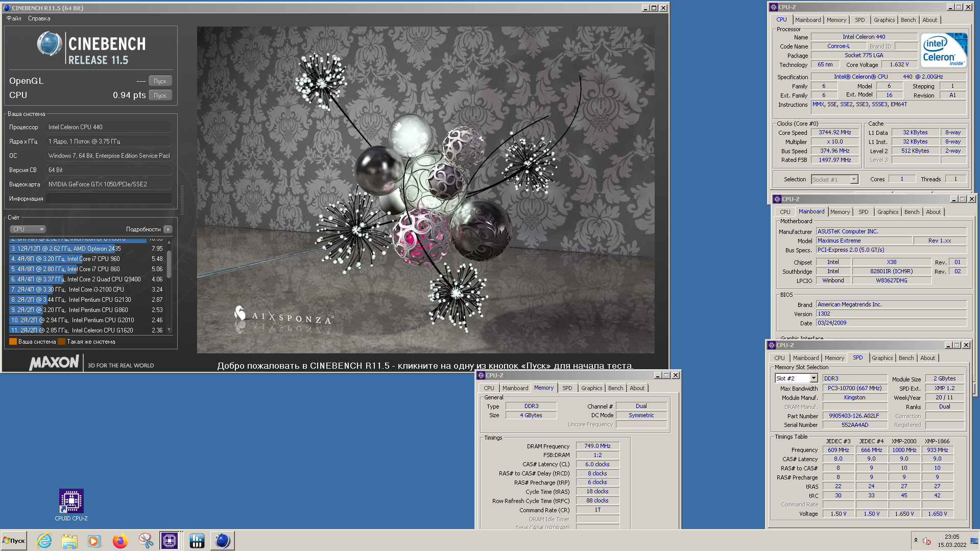Open Memory tab in SPD CPU-Z window
980x551 pixels.
(x=834, y=358)
